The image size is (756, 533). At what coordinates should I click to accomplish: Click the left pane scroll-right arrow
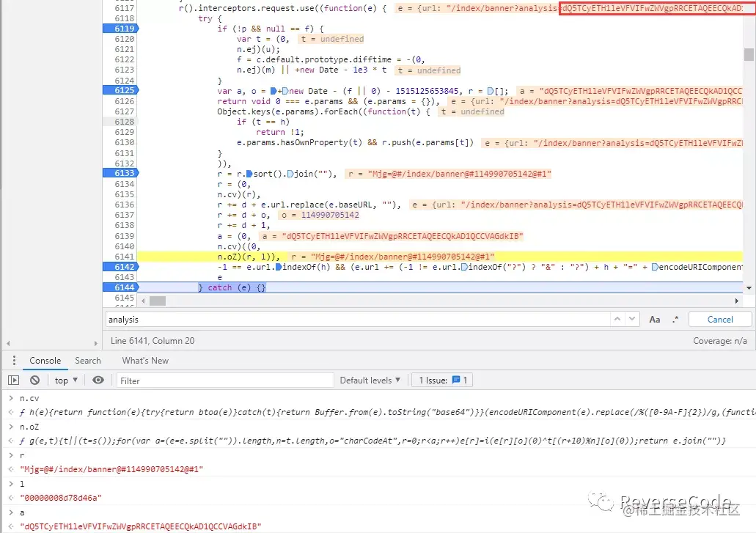(95, 343)
